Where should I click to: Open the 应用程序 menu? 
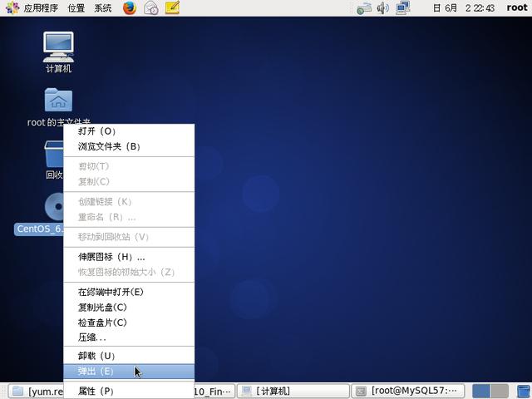point(41,7)
